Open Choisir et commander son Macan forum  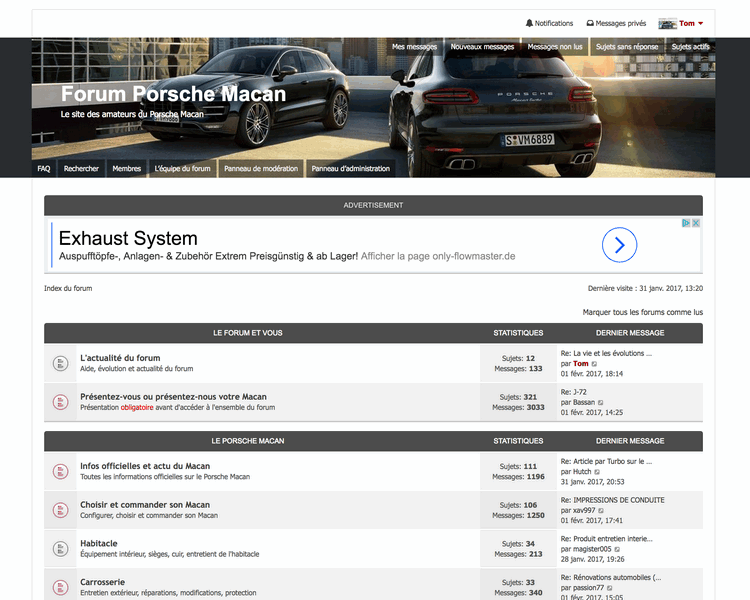click(145, 505)
